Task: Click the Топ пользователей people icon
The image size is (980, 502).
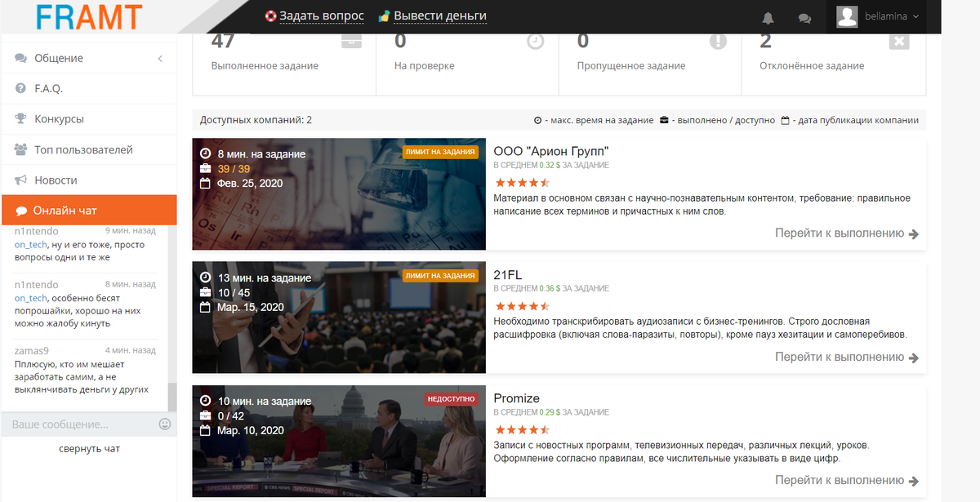Action: 21,149
